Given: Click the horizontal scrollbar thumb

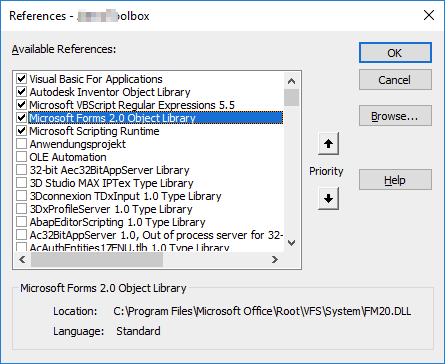Looking at the screenshot, I should [97, 259].
